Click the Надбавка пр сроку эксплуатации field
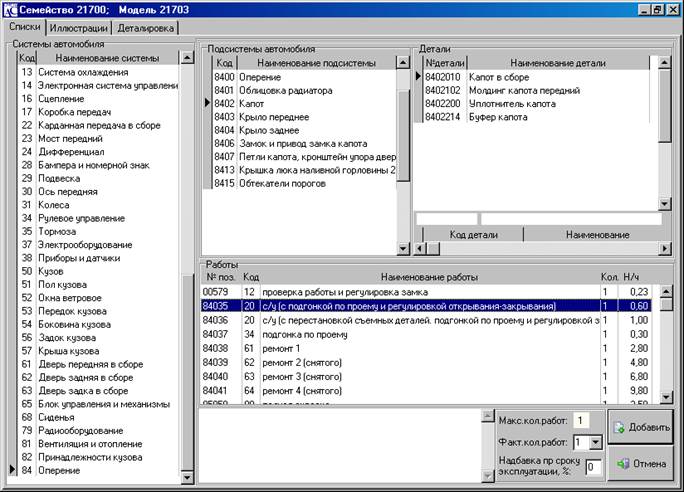The image size is (684, 492). tap(592, 466)
